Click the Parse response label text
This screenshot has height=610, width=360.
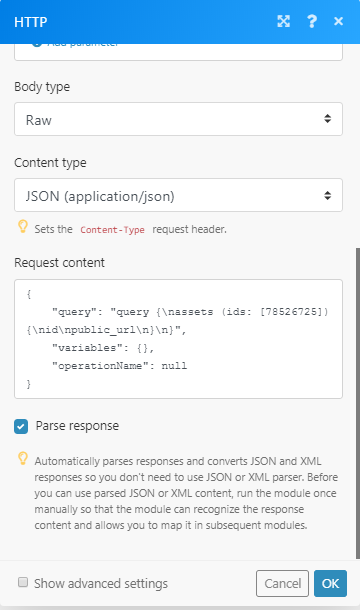pyautogui.click(x=77, y=426)
